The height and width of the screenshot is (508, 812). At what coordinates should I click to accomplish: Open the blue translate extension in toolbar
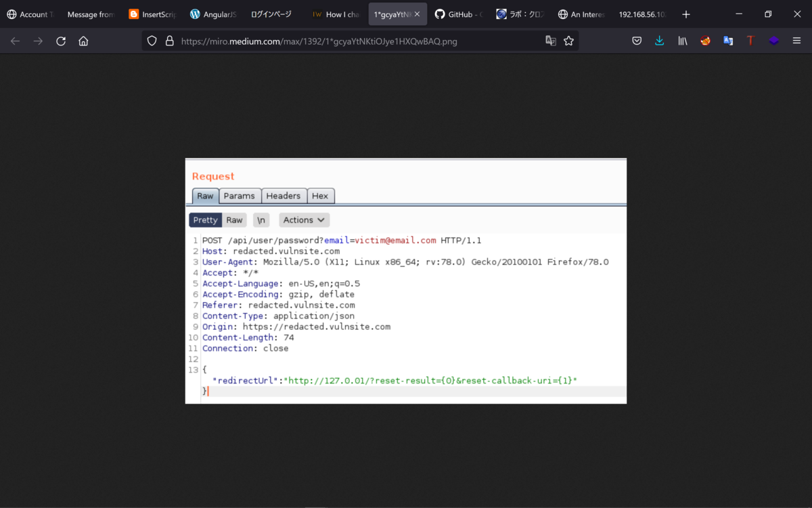pyautogui.click(x=728, y=41)
